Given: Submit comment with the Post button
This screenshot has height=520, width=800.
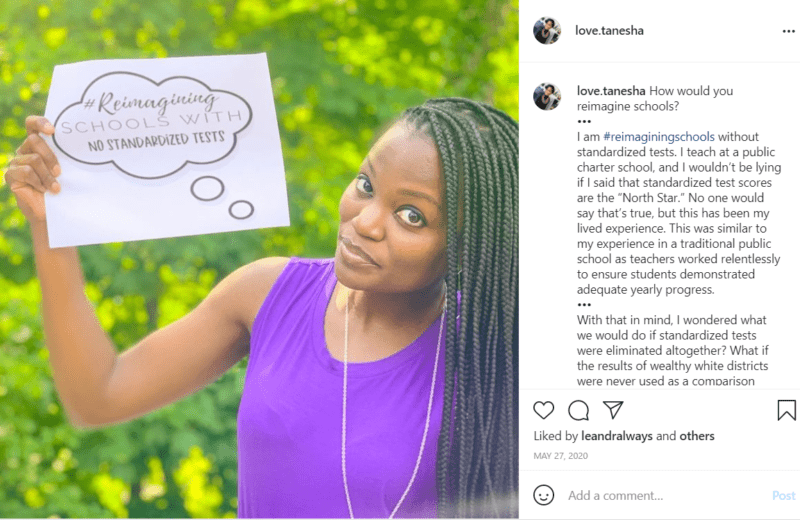Looking at the screenshot, I should [x=784, y=496].
